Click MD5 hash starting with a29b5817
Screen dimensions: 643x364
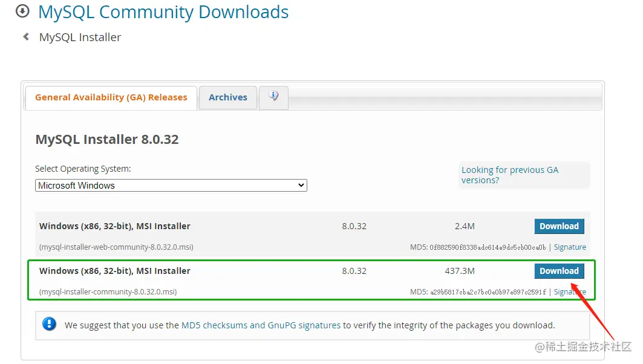point(488,292)
